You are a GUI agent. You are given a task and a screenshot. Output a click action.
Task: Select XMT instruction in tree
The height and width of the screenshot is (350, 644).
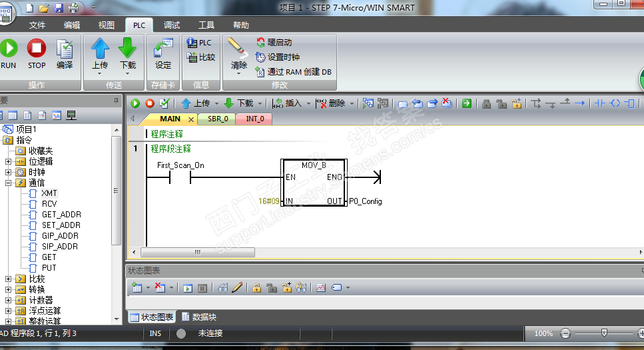point(49,193)
